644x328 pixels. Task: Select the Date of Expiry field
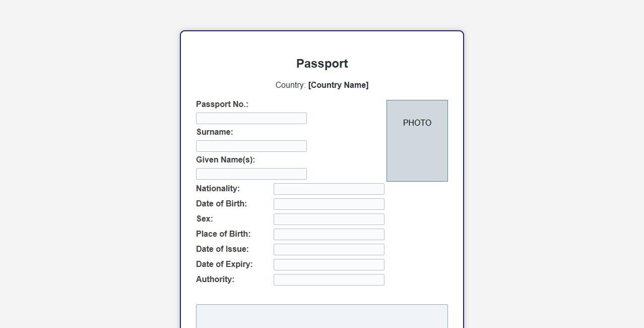pos(329,264)
